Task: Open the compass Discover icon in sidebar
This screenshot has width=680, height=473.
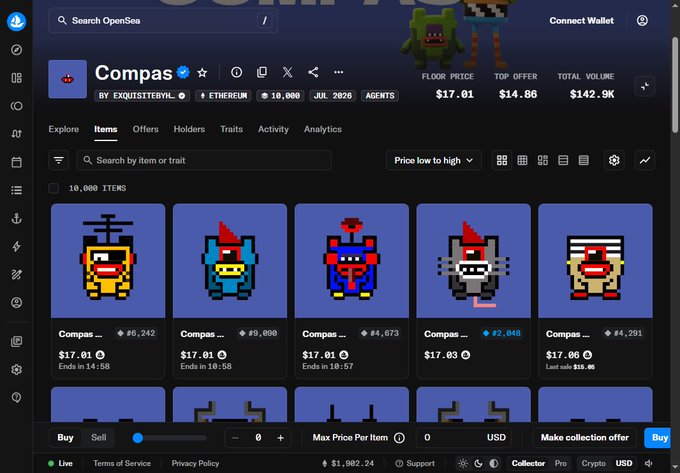Action: pos(16,50)
